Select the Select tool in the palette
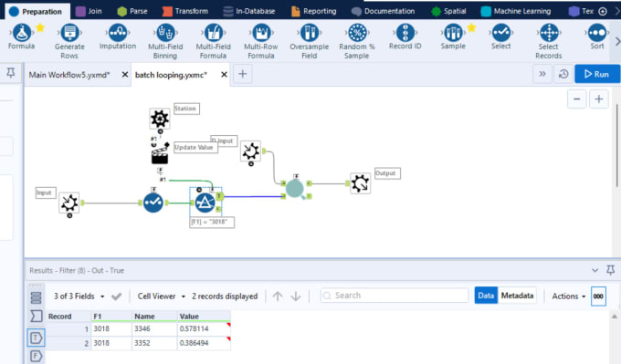 pyautogui.click(x=501, y=36)
